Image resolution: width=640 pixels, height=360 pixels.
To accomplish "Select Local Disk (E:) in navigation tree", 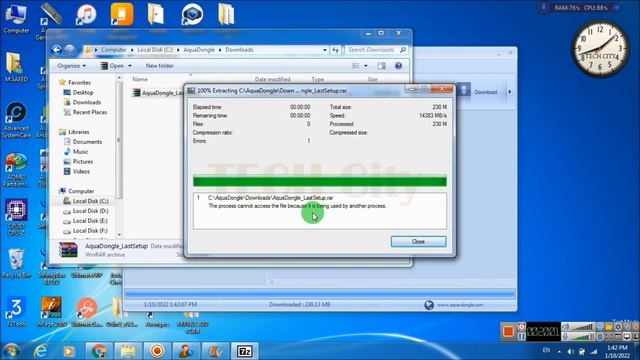I will [90, 221].
